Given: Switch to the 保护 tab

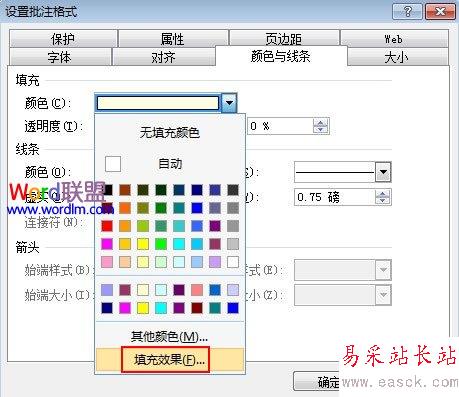Looking at the screenshot, I should (63, 39).
